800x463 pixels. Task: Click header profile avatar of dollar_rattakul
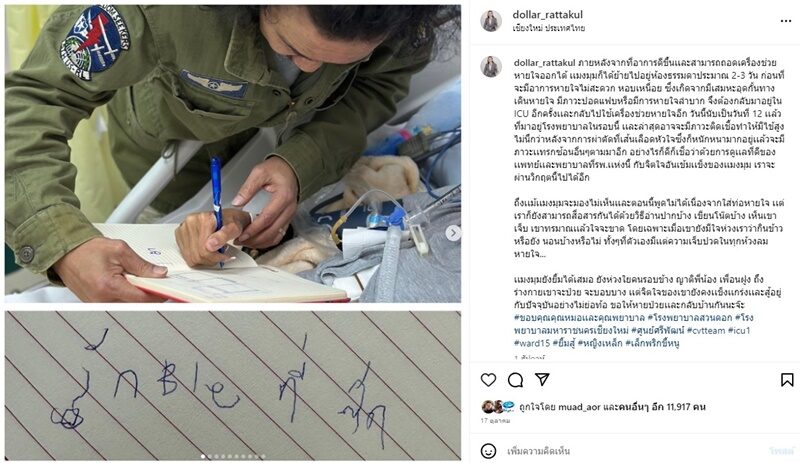[490, 21]
